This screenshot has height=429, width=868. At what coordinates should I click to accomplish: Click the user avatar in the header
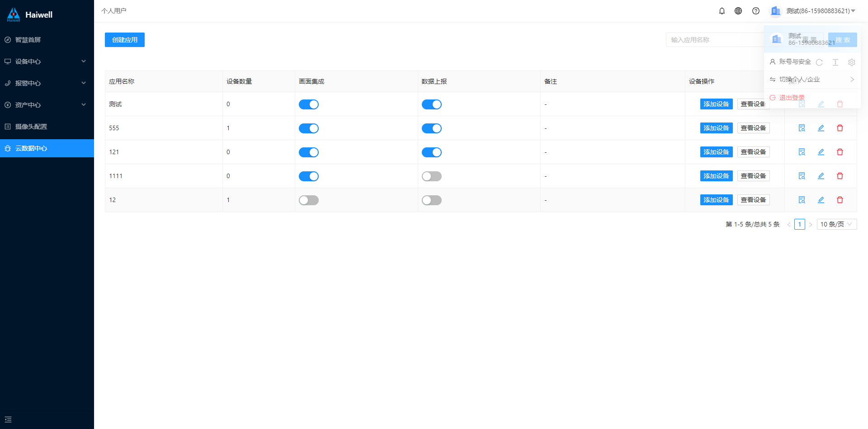[775, 11]
